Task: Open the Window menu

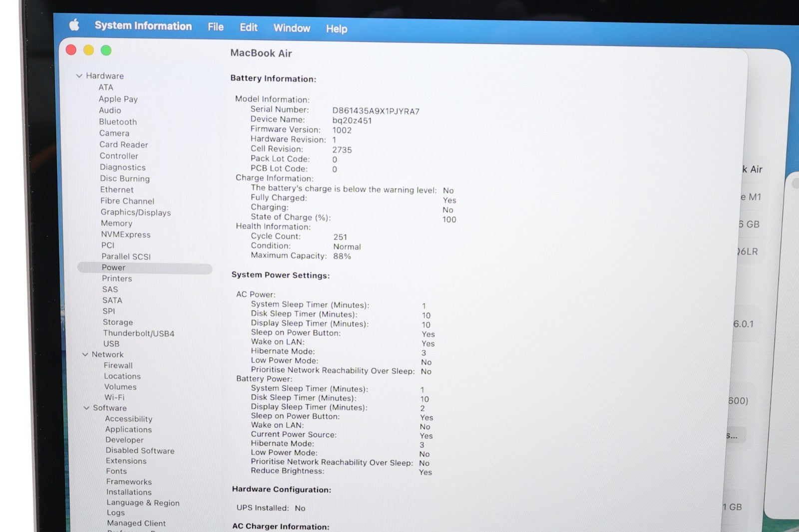Action: click(x=292, y=28)
